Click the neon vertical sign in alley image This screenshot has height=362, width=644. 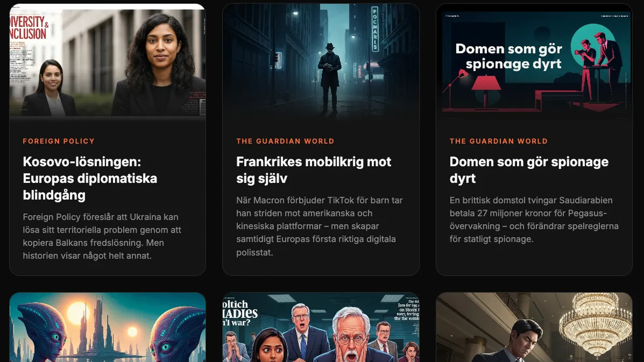(374, 29)
